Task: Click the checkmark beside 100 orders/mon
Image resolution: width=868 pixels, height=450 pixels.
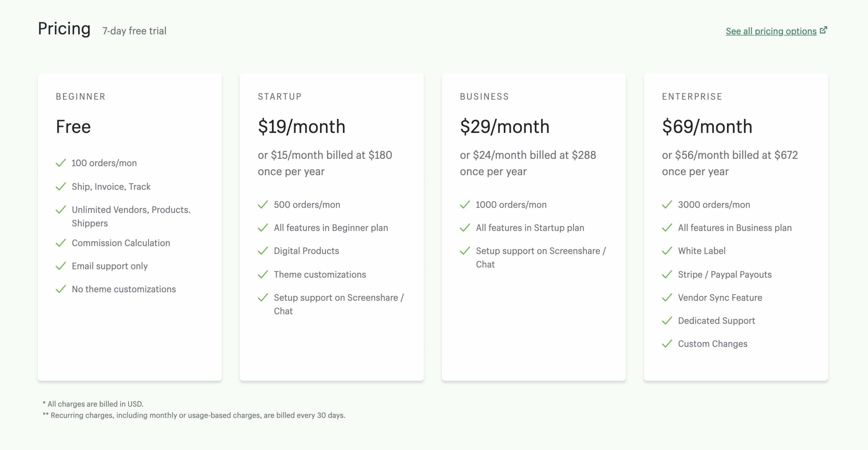Action: [61, 163]
